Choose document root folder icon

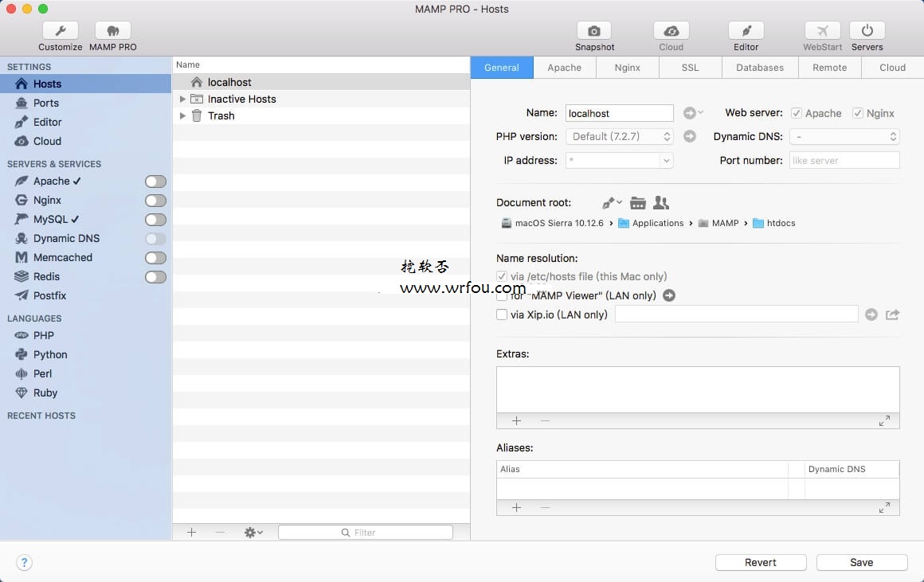[637, 203]
